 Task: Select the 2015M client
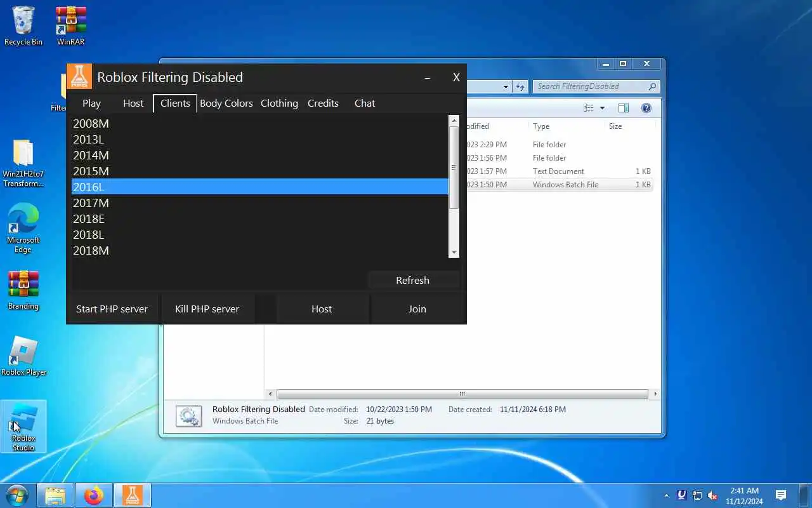(x=260, y=171)
